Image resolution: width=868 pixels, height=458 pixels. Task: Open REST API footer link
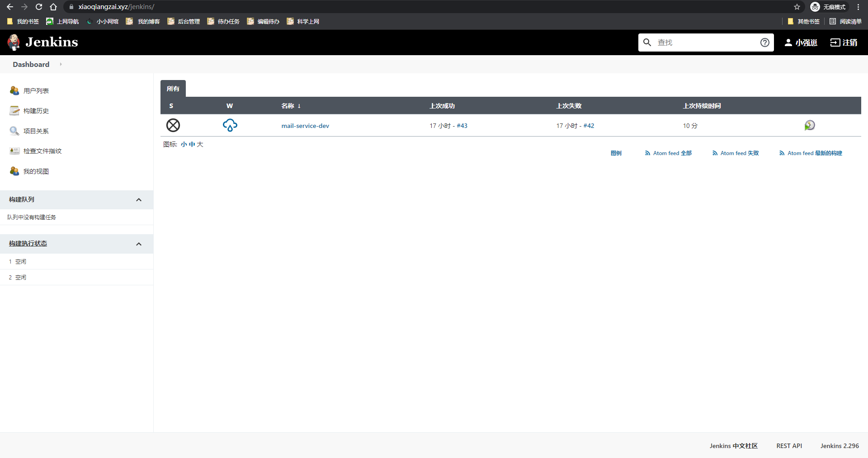pos(789,446)
